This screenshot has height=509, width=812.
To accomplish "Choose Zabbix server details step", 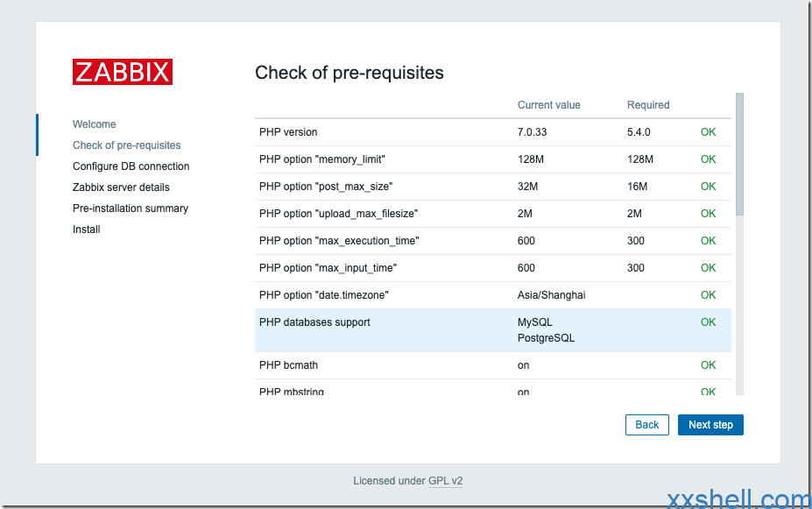I will click(x=121, y=187).
